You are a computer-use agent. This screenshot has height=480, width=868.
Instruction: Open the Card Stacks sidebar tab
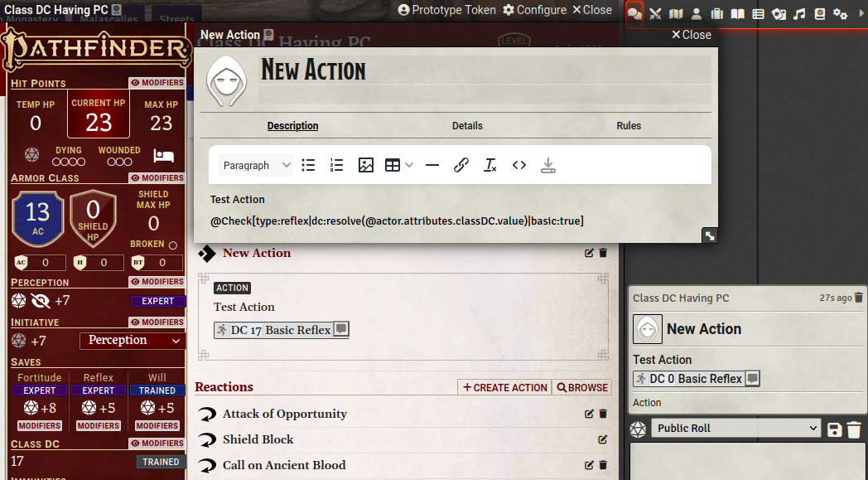[780, 14]
